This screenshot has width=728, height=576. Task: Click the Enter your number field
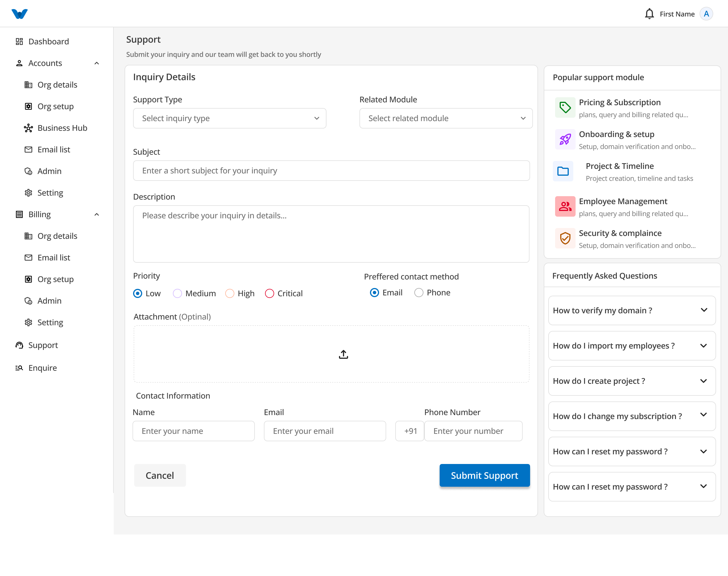pyautogui.click(x=473, y=431)
